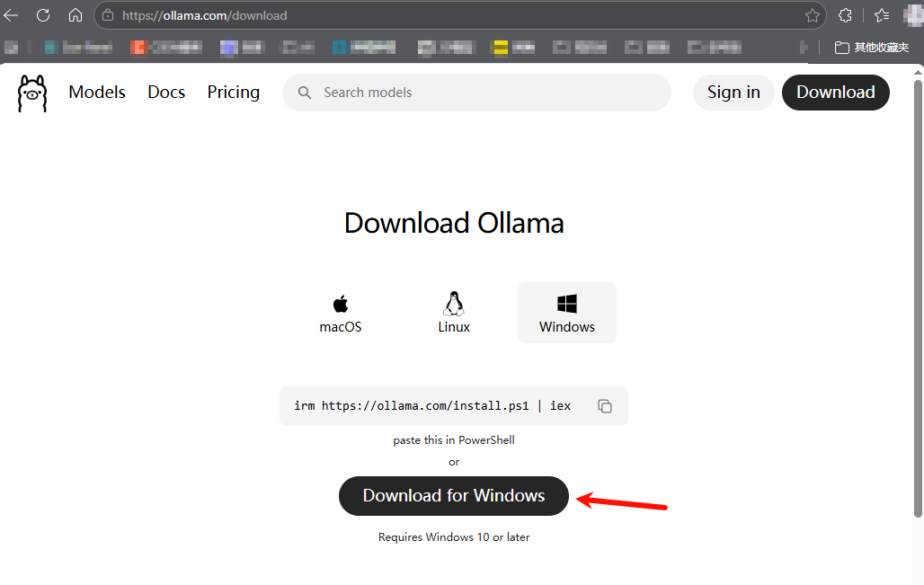The height and width of the screenshot is (585, 924).
Task: Open the Pricing page
Action: (234, 93)
